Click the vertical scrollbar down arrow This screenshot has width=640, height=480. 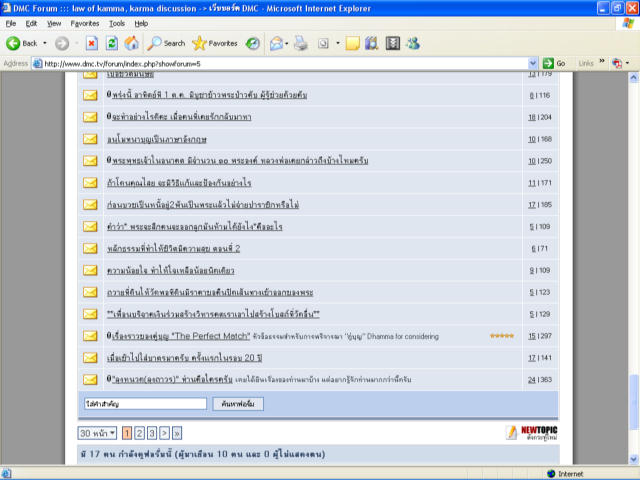coord(633,460)
